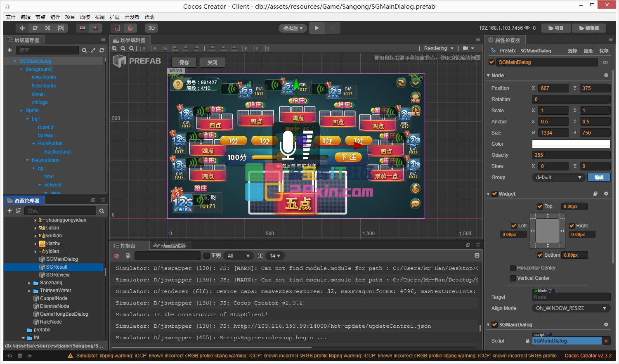The height and width of the screenshot is (364, 619).
Task: Switch to the 动画编辑器 tab
Action: (169, 246)
